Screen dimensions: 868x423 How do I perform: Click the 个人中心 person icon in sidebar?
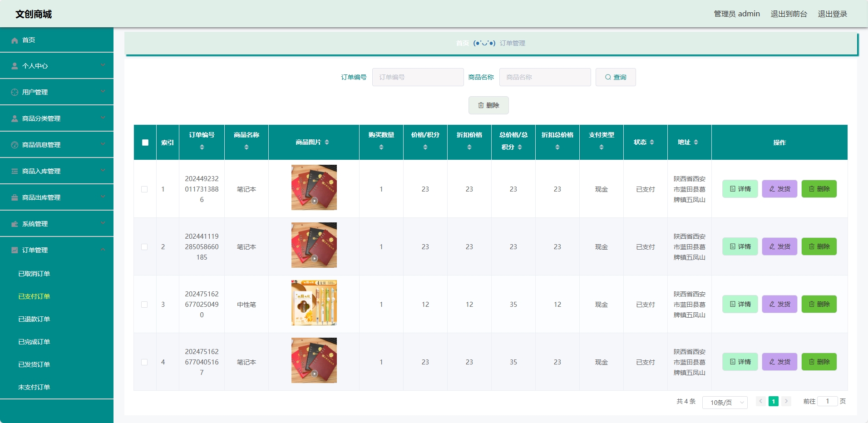pos(15,66)
